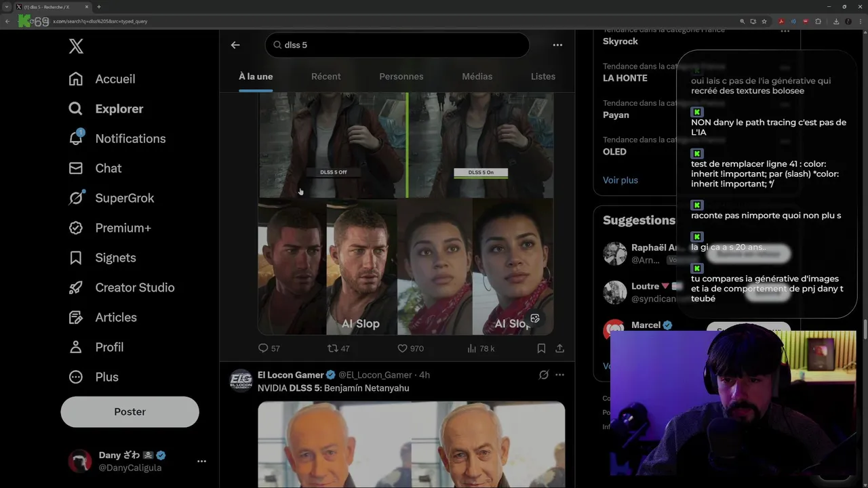Open a new browser tab
The image size is (868, 488).
99,6
